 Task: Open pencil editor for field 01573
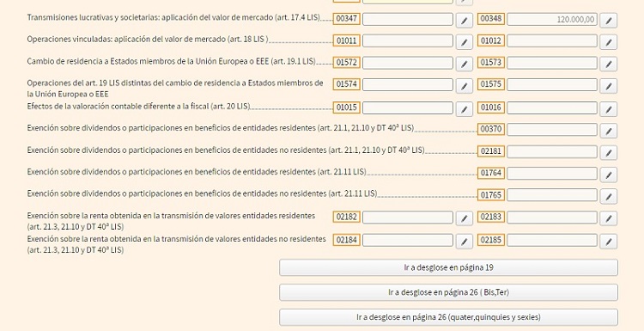click(608, 64)
